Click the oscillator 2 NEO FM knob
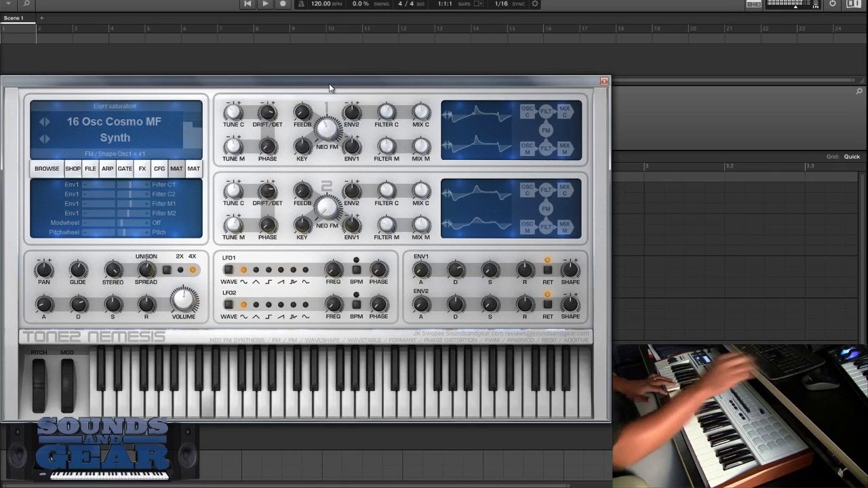 click(x=327, y=207)
